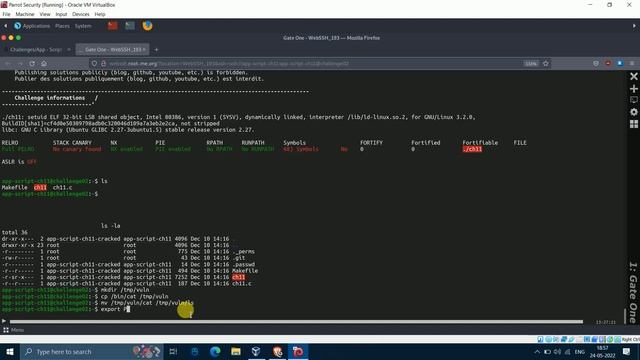Click the red close dot of Firefox window
The width and height of the screenshot is (640, 360).
4,38
